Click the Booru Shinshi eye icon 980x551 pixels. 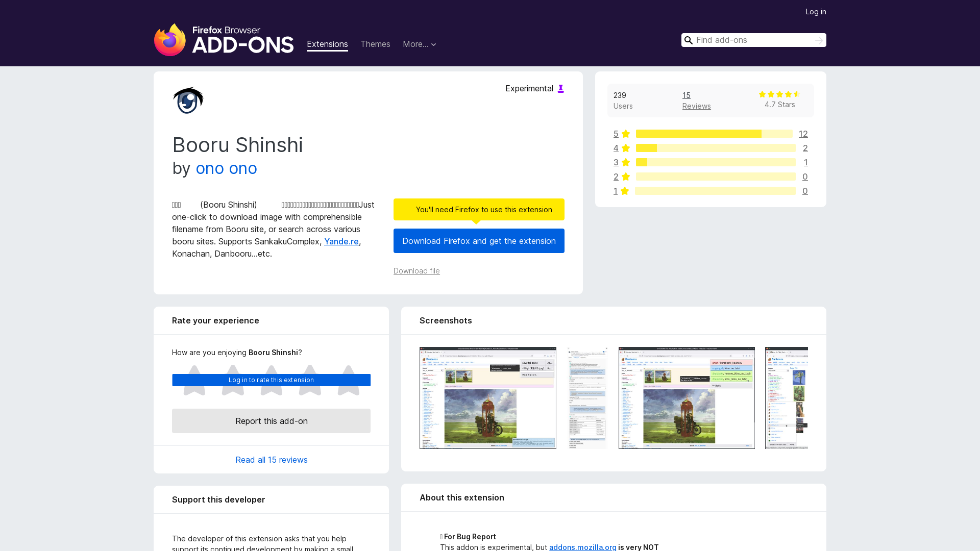(x=188, y=100)
